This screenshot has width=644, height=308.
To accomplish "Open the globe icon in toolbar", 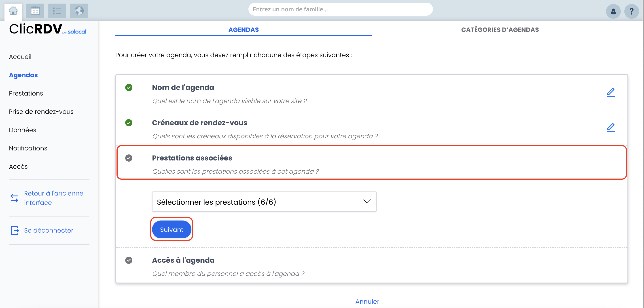I will (79, 11).
